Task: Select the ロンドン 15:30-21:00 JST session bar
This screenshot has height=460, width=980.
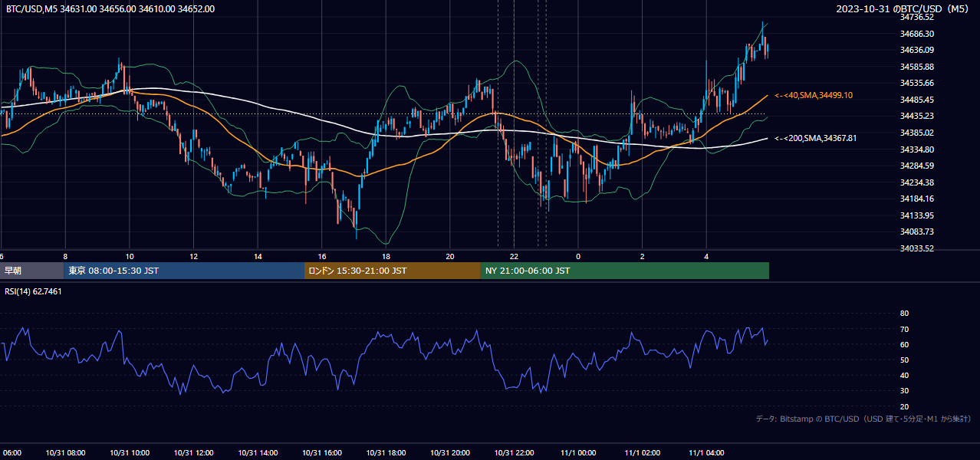Action: 393,271
